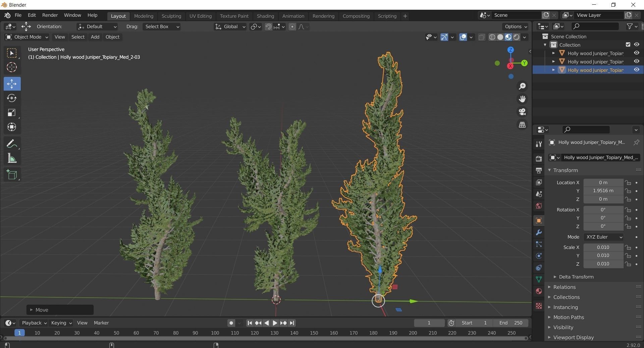Open the Drag Select Box dropdown
644x348 pixels.
point(161,27)
